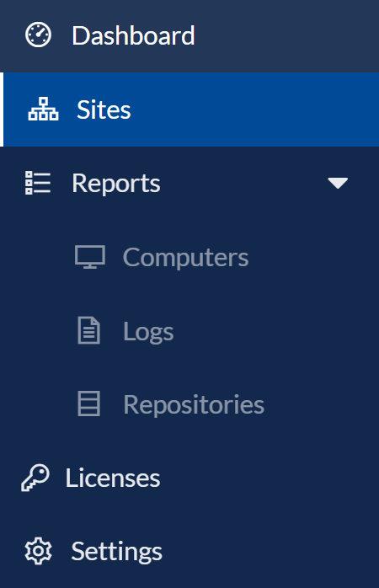
Task: Open the Dashboard page label
Action: tap(133, 35)
